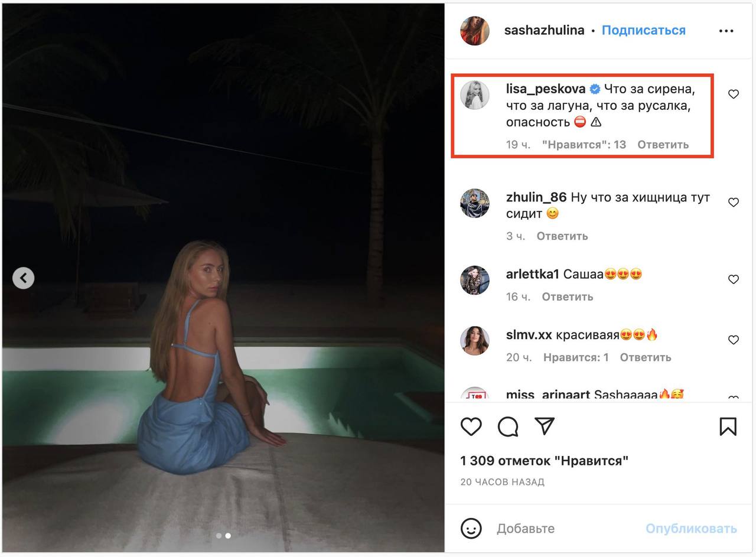Click the sashazhulina profile avatar
Screen dimensions: 756x557
[475, 31]
